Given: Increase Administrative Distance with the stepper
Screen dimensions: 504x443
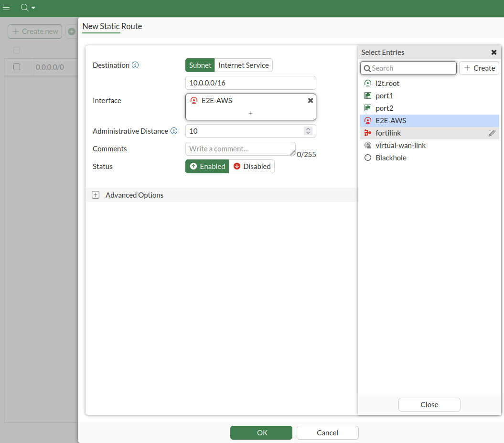Looking at the screenshot, I should tap(309, 128).
